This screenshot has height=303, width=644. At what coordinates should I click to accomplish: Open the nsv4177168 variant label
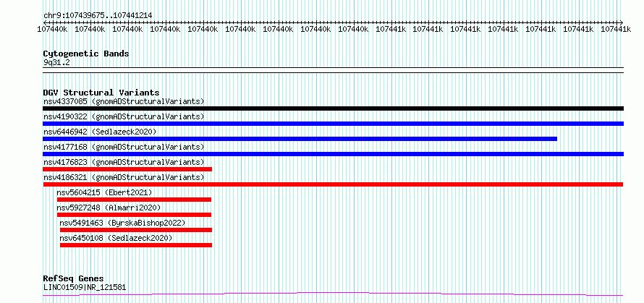click(x=124, y=147)
